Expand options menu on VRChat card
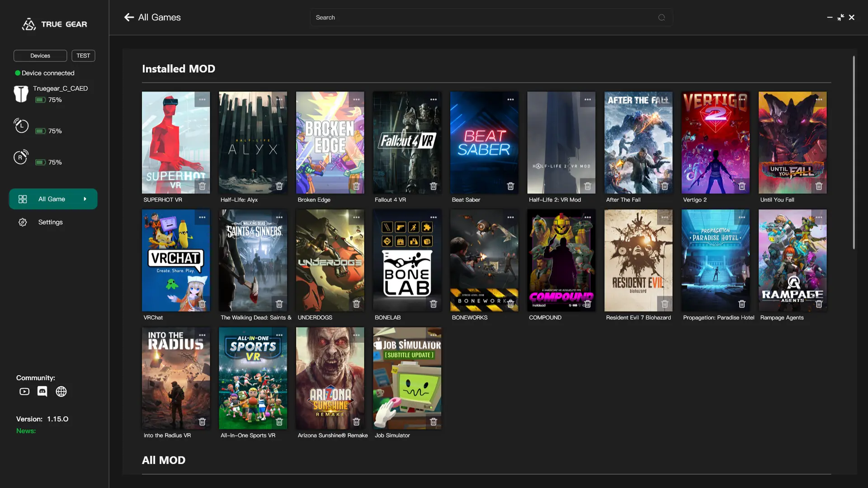 tap(202, 217)
